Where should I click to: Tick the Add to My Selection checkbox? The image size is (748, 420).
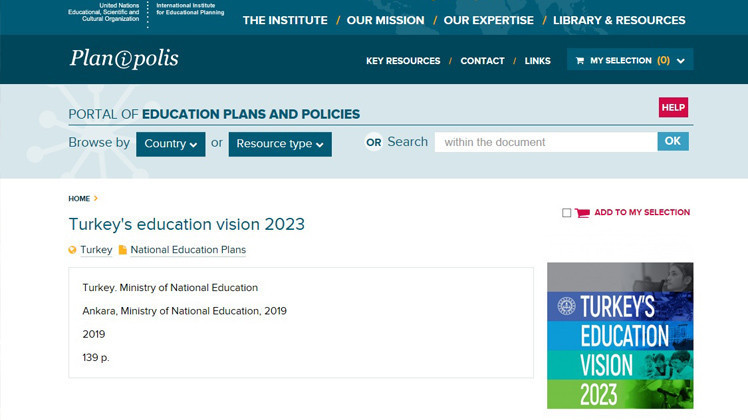(x=567, y=213)
